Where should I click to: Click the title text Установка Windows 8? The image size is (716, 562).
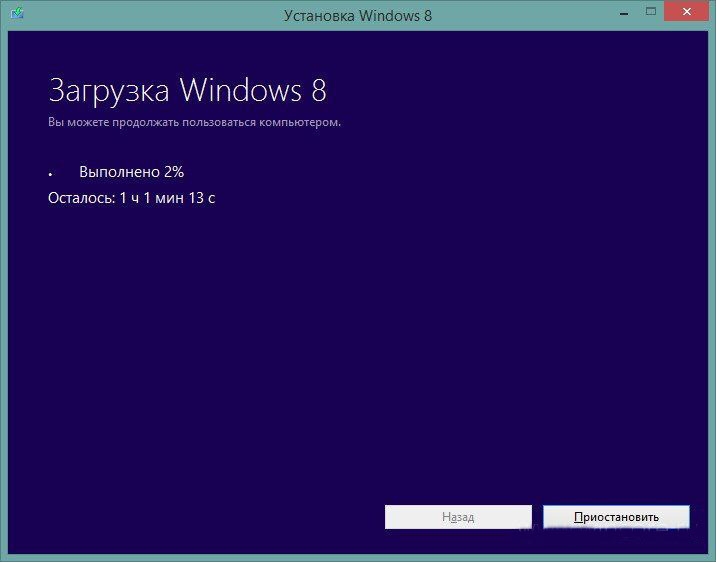coord(357,15)
